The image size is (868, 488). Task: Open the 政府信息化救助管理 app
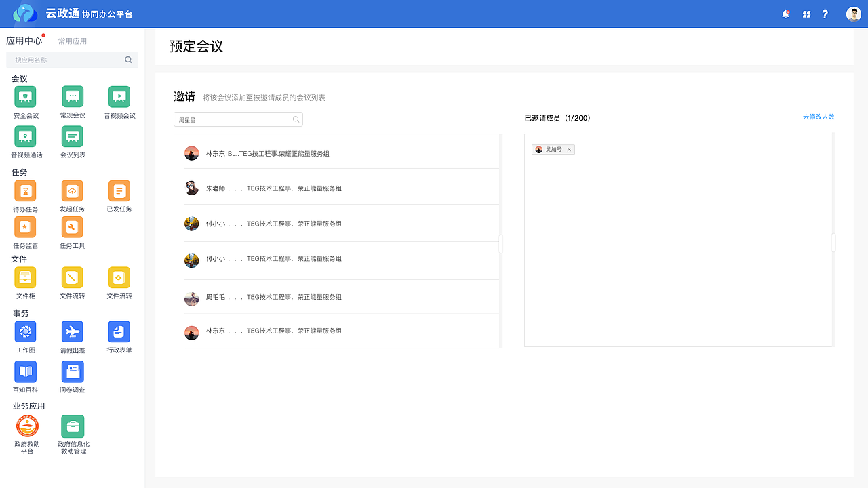click(x=73, y=426)
